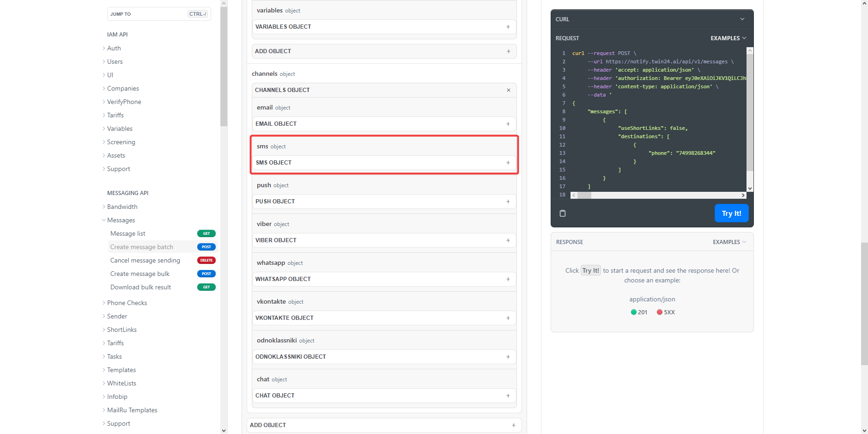Click the phone value "74998268344" in code

tap(695, 153)
